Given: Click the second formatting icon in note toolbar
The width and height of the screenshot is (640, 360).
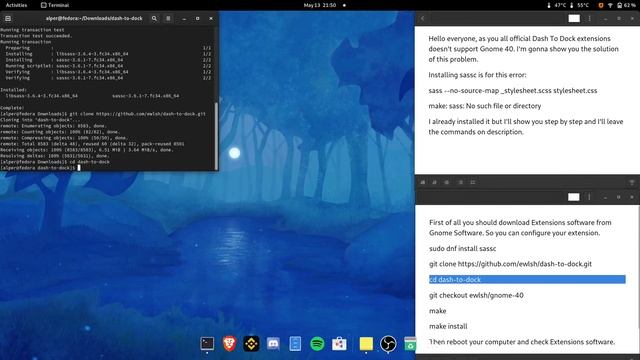Looking at the screenshot, I should (x=434, y=182).
